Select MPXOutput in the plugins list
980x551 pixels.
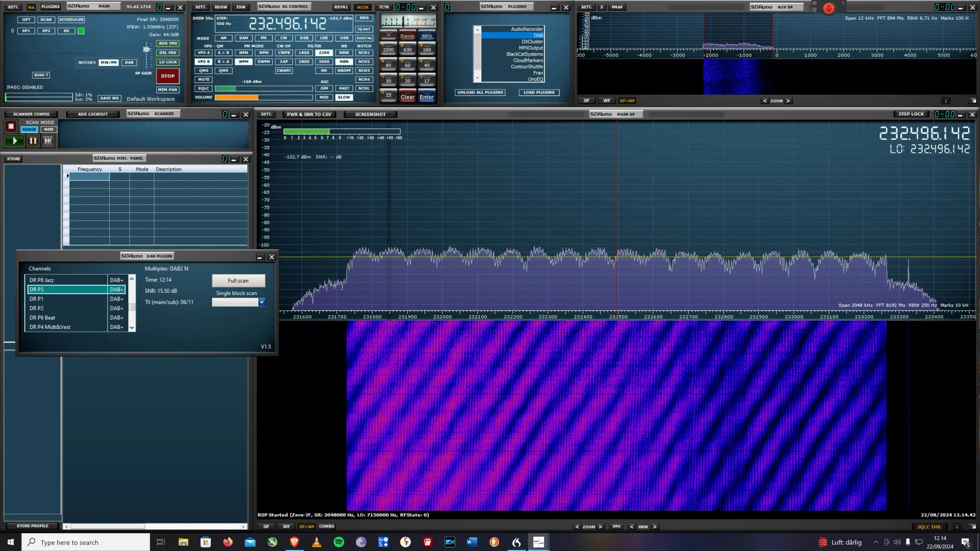coord(512,48)
